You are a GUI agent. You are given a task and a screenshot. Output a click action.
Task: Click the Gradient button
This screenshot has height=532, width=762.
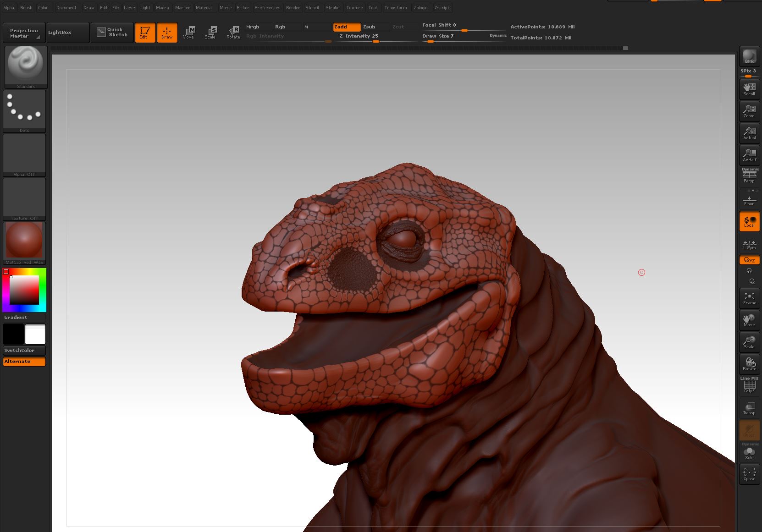click(x=24, y=318)
